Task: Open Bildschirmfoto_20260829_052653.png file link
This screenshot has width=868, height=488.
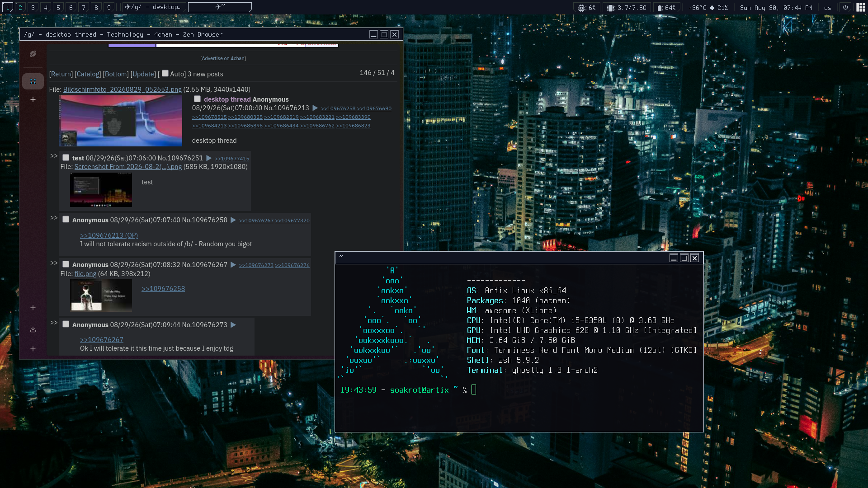Action: (123, 89)
